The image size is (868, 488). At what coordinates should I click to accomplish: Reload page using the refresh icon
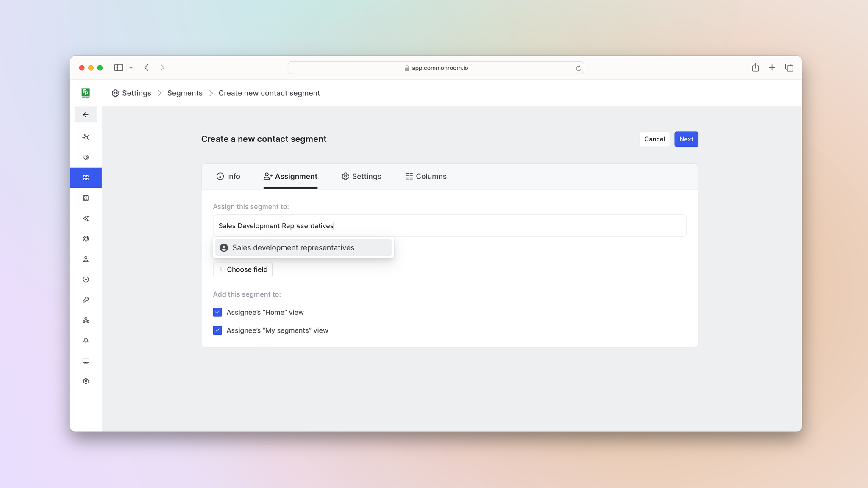pyautogui.click(x=578, y=68)
